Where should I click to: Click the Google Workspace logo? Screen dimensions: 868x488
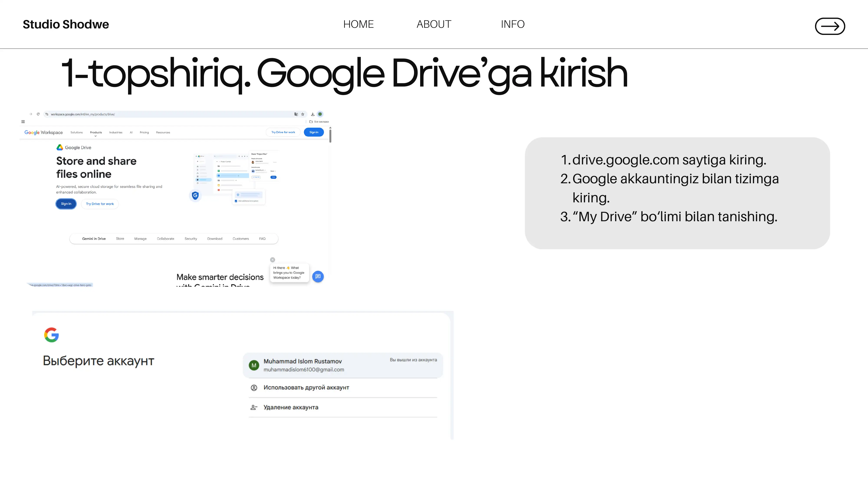coord(43,132)
